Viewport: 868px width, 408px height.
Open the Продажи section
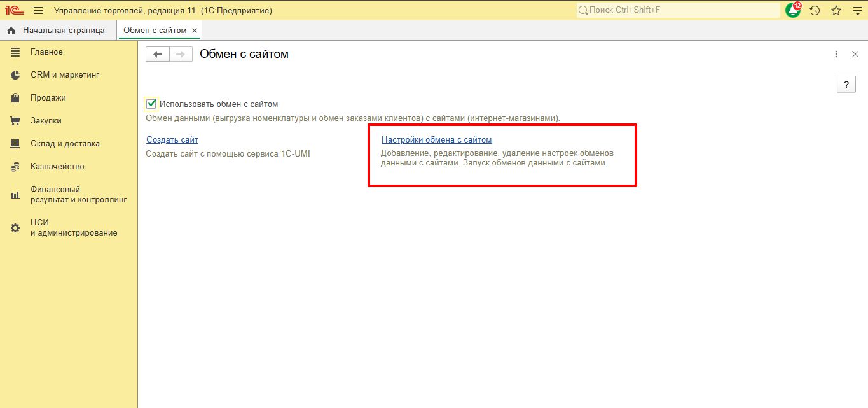[48, 98]
